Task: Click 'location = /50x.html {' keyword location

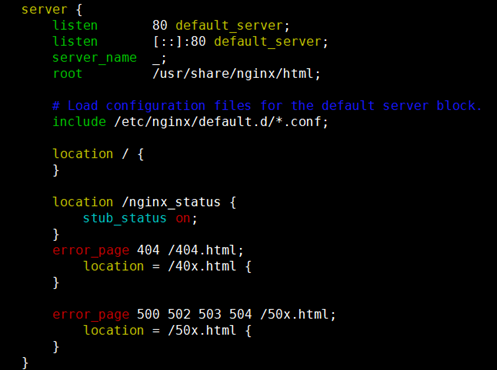Action: coord(114,330)
